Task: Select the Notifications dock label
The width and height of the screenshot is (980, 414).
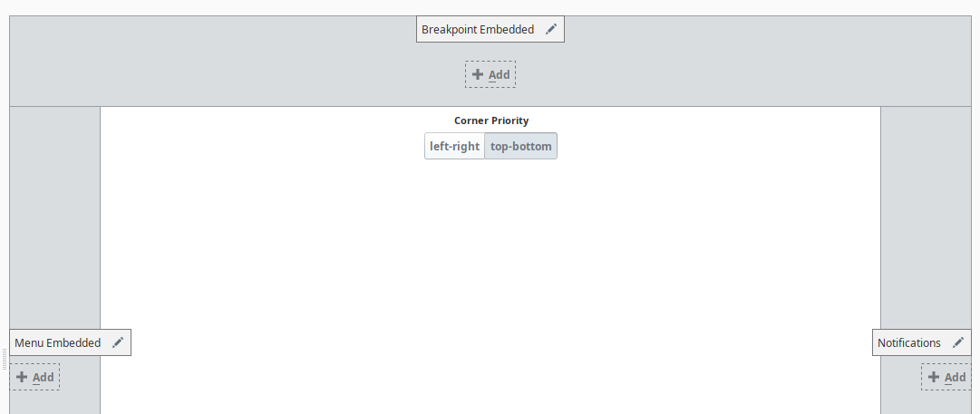Action: pos(908,342)
